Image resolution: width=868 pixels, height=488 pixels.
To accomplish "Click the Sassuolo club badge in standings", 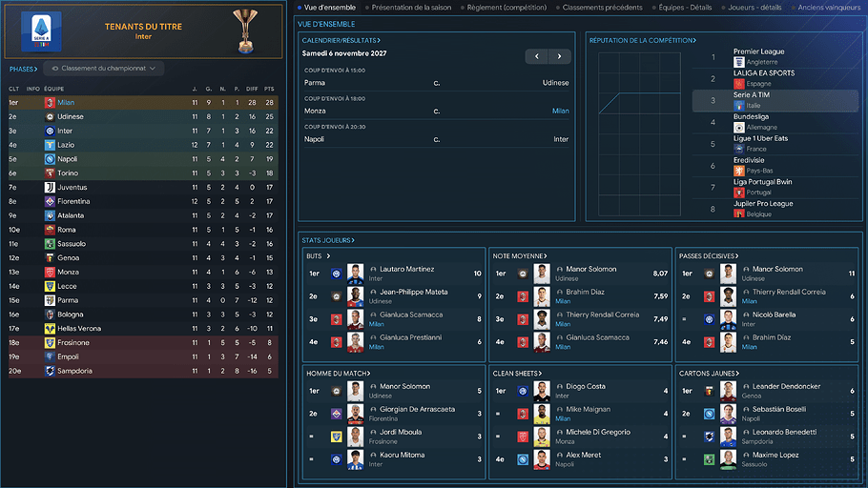I will (50, 244).
